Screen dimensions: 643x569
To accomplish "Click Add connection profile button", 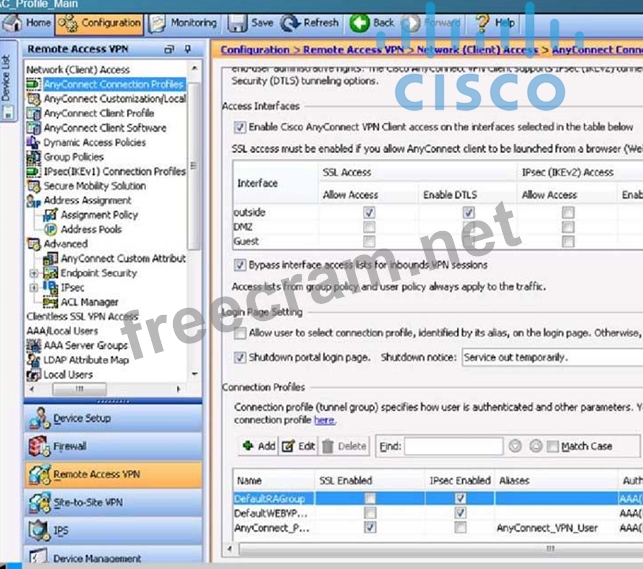I will point(259,446).
